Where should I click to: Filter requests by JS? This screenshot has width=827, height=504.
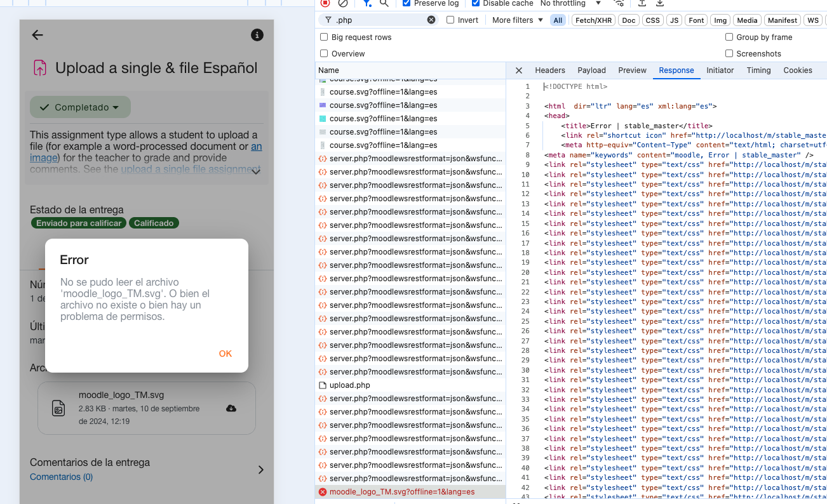675,20
